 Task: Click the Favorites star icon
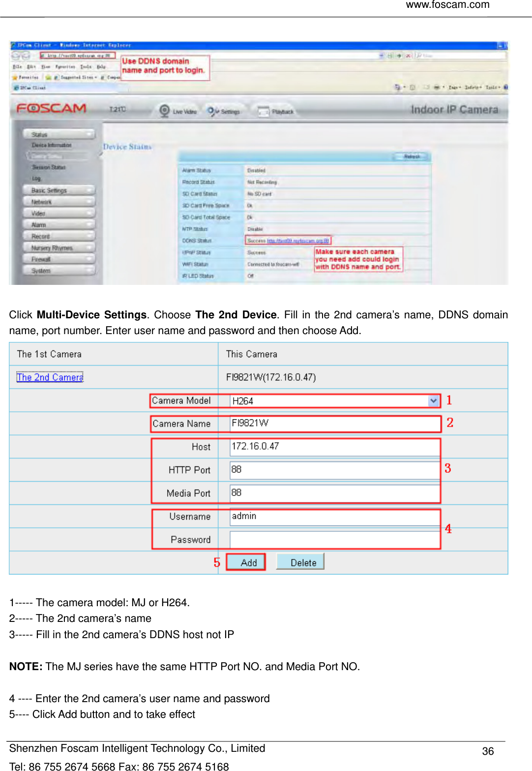[x=15, y=78]
